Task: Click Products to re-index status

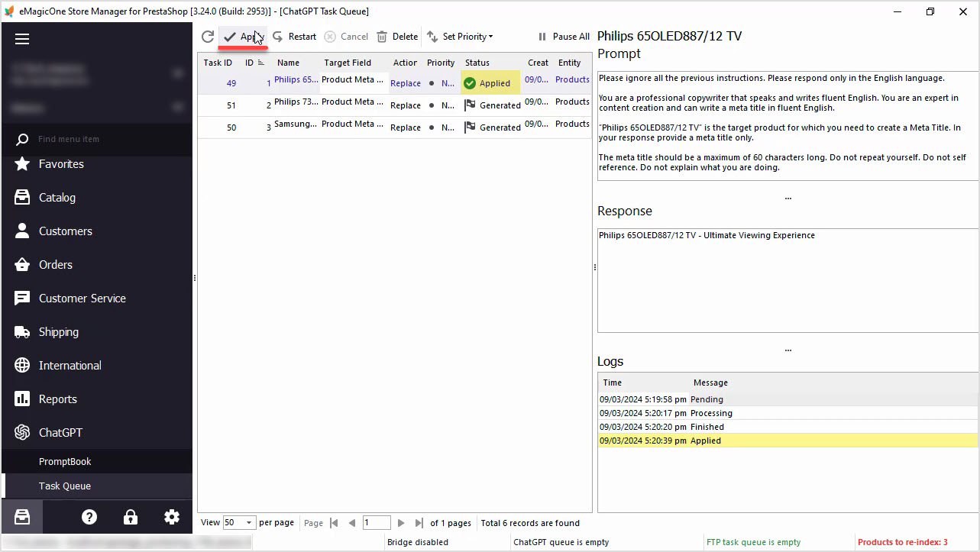Action: (902, 542)
